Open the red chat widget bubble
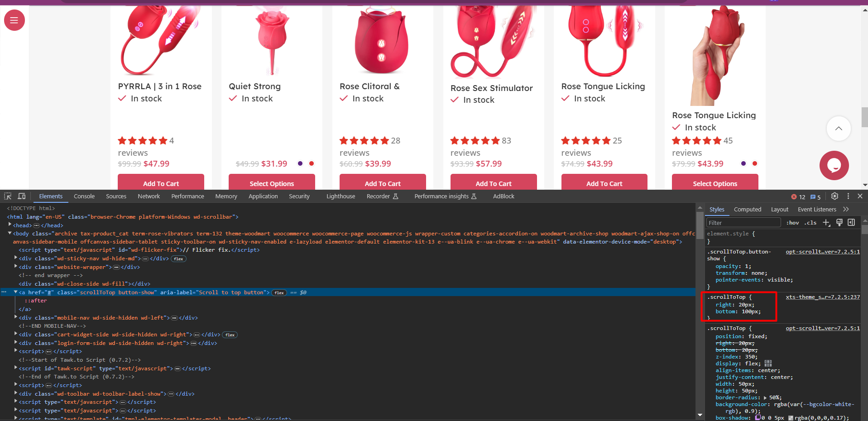The height and width of the screenshot is (421, 868). [x=834, y=165]
